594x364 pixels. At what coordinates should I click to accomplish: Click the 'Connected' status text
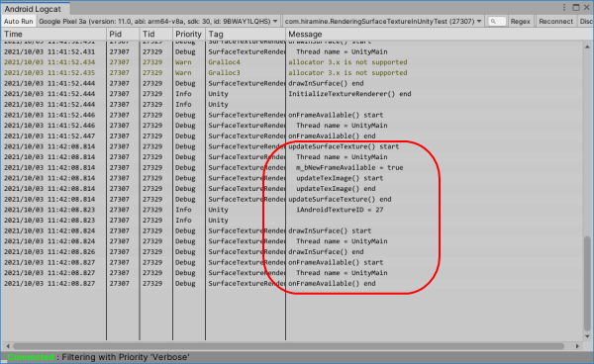point(31,357)
